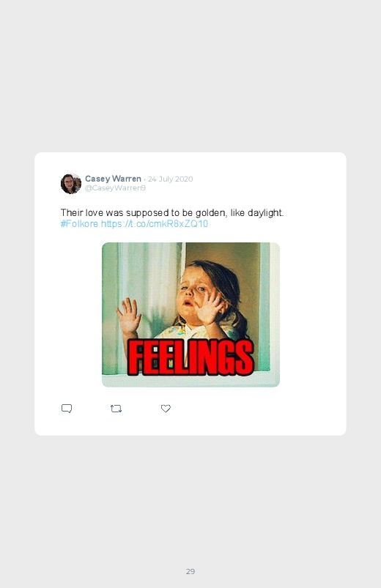
Task: Click page number 29 at the bottom
Action: [190, 571]
